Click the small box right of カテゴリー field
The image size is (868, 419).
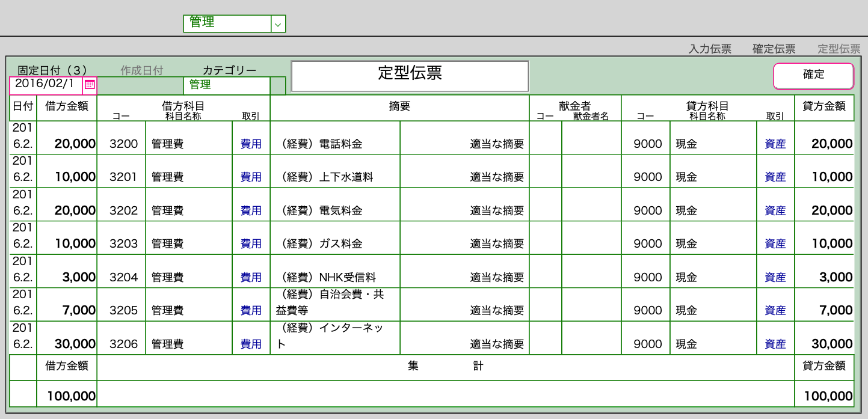click(x=278, y=85)
